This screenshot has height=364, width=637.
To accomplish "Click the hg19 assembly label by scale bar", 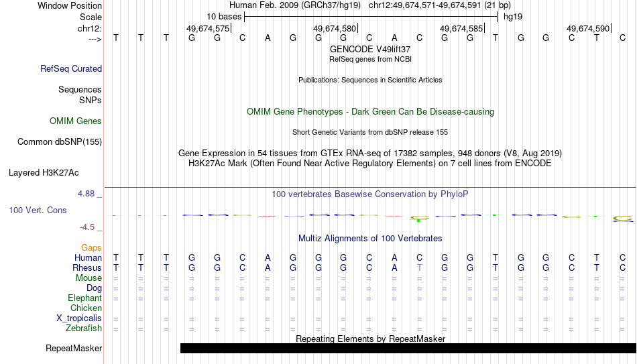I will (513, 17).
